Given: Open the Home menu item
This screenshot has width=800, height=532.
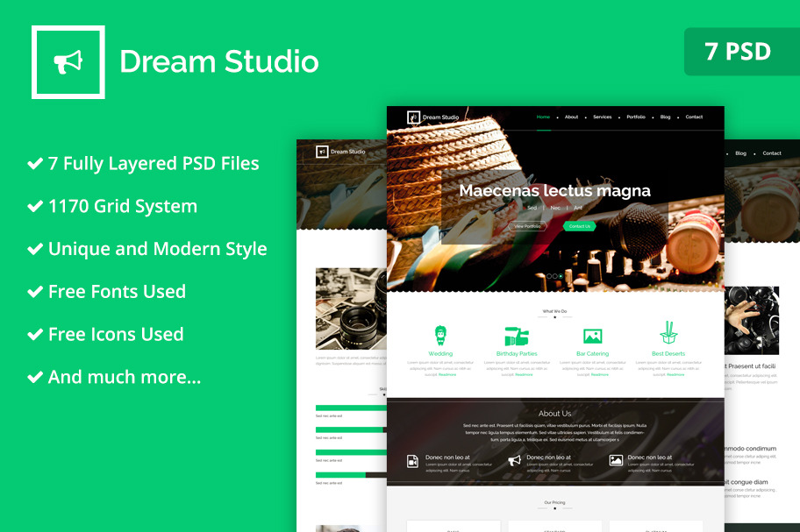Looking at the screenshot, I should click(x=543, y=117).
